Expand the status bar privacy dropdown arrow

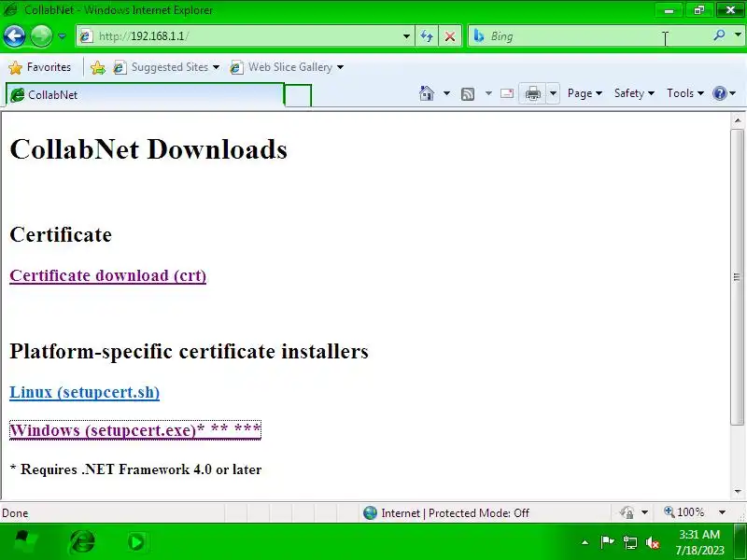point(644,512)
